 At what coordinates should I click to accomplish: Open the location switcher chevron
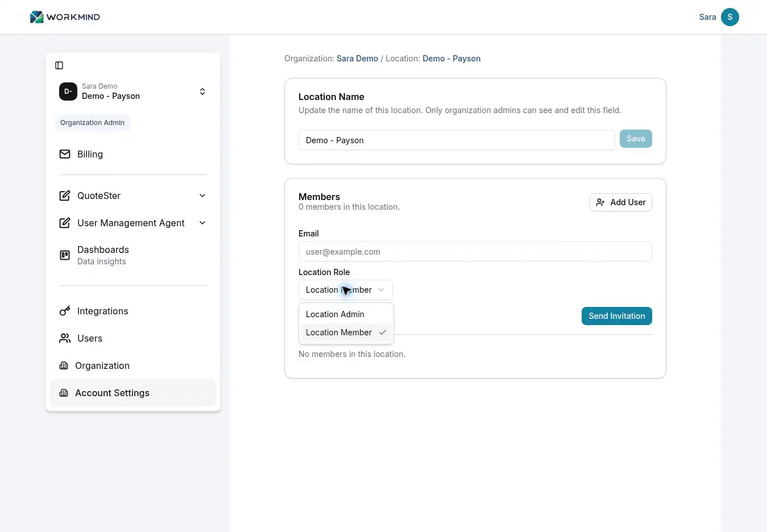202,92
